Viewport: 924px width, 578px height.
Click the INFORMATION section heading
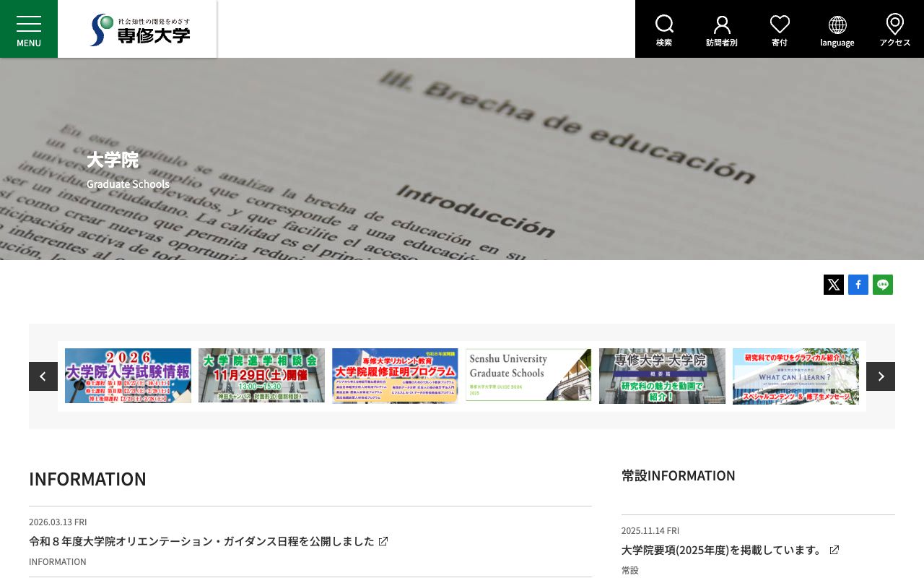pos(87,479)
